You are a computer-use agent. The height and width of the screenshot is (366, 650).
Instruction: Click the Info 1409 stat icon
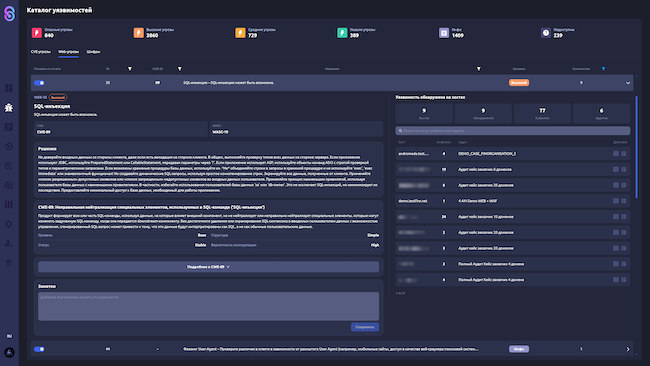coord(444,33)
